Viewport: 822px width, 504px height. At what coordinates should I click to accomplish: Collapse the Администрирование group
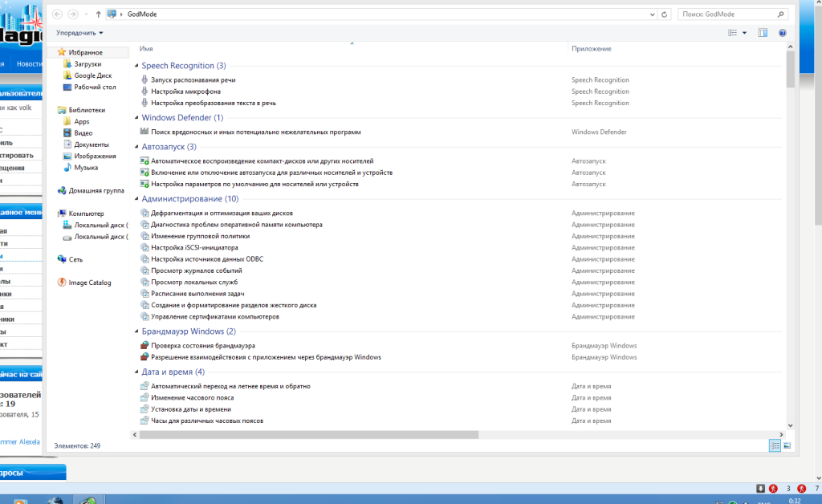tap(136, 198)
